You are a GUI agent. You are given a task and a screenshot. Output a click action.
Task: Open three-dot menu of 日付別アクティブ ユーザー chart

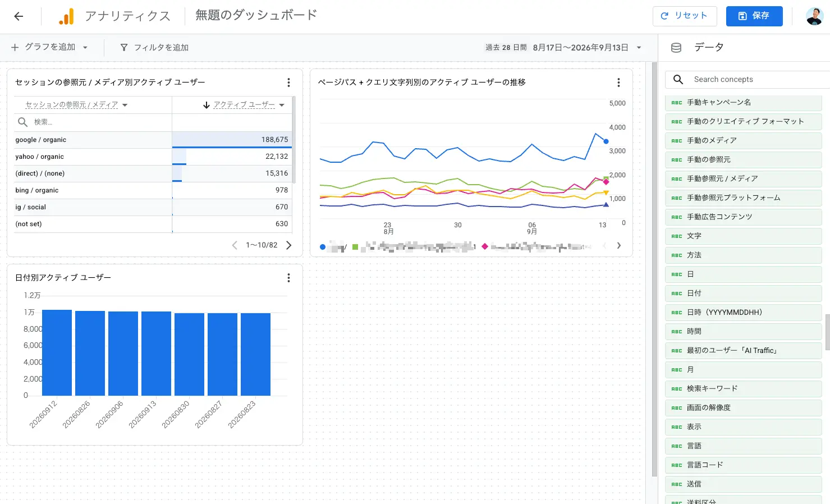[x=288, y=278]
